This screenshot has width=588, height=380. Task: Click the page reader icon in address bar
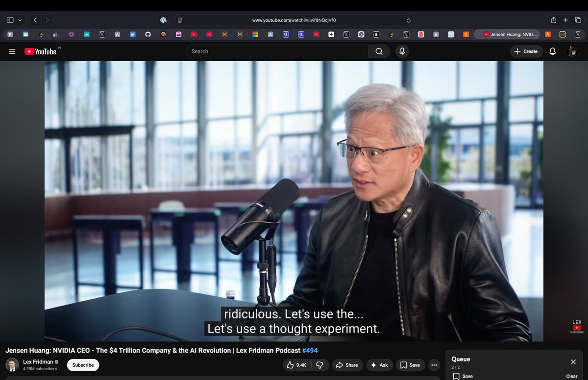coord(180,20)
